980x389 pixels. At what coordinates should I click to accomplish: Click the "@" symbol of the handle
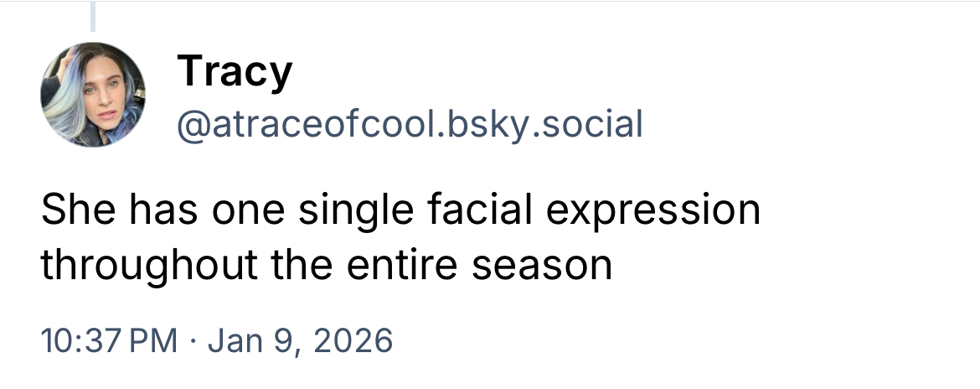coord(191,125)
